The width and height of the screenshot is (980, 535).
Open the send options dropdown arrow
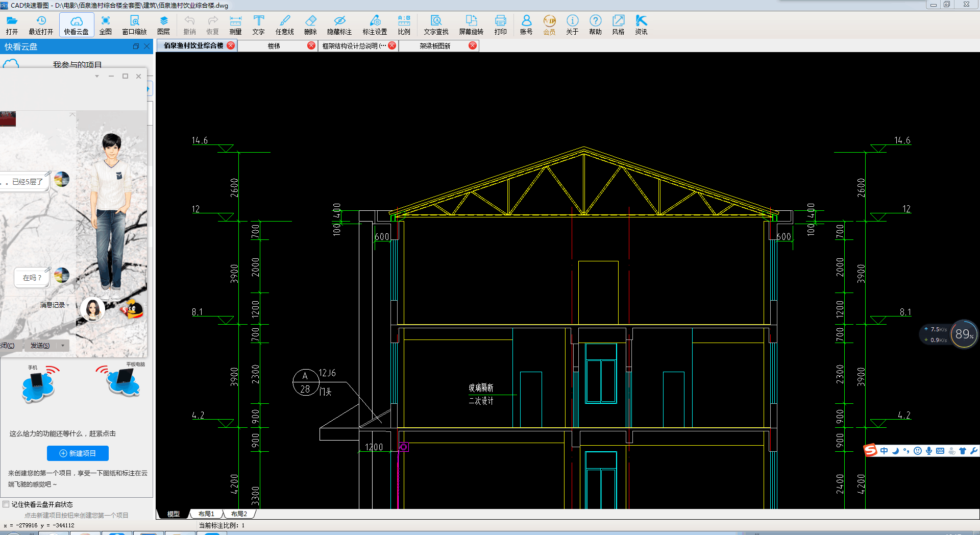(63, 346)
